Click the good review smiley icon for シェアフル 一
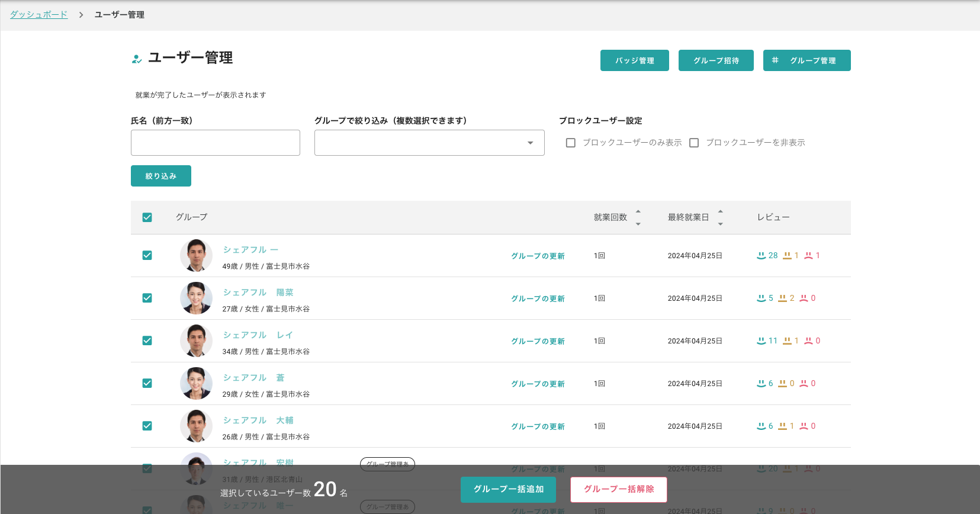 click(x=761, y=256)
